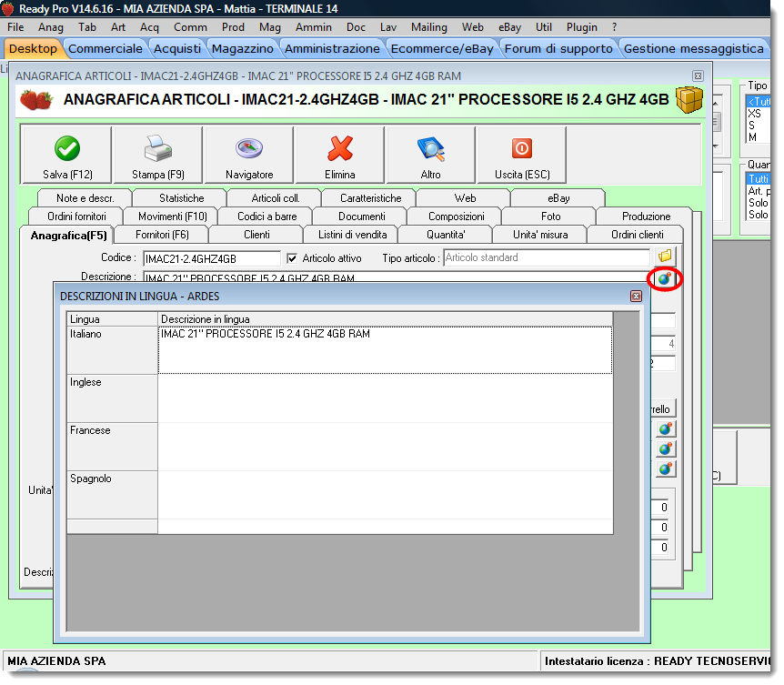Open the Ordini clienti tab
The width and height of the screenshot is (784, 685).
tap(637, 235)
